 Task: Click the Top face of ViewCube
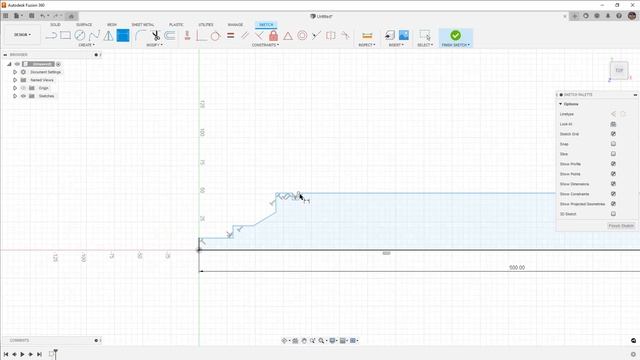(619, 70)
